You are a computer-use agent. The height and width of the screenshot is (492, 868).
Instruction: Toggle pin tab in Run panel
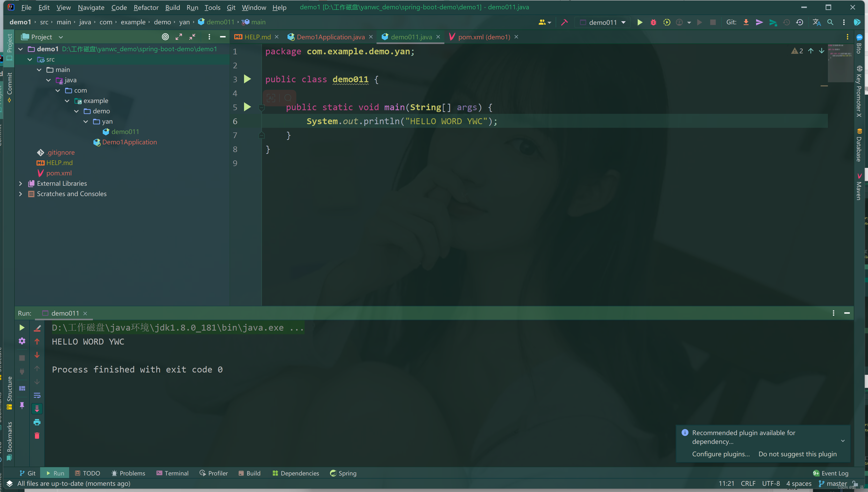(x=22, y=405)
